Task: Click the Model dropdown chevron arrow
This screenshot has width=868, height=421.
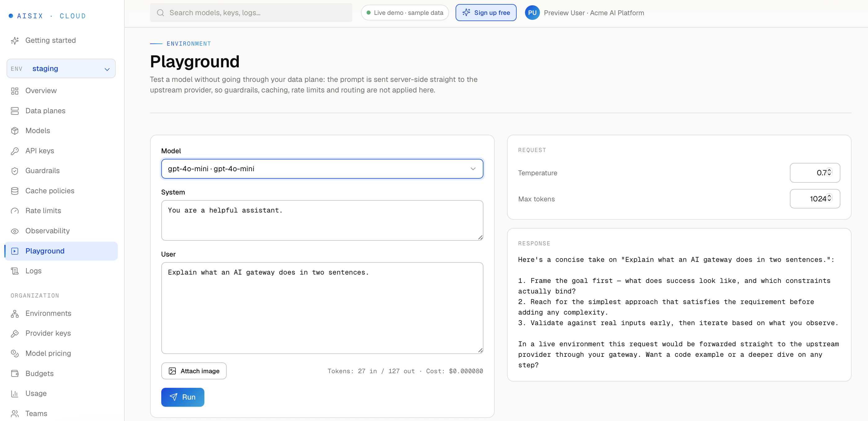Action: [473, 169]
